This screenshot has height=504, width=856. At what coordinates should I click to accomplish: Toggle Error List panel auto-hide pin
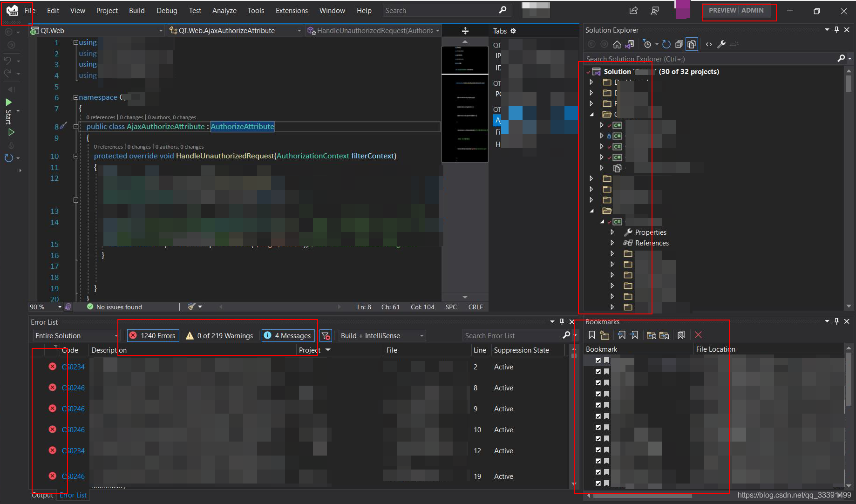point(562,322)
